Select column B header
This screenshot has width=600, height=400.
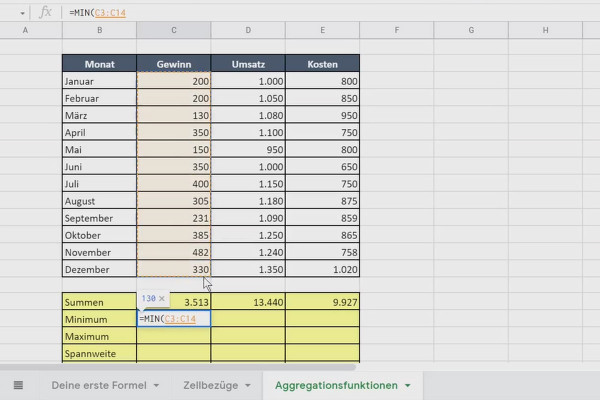click(99, 30)
